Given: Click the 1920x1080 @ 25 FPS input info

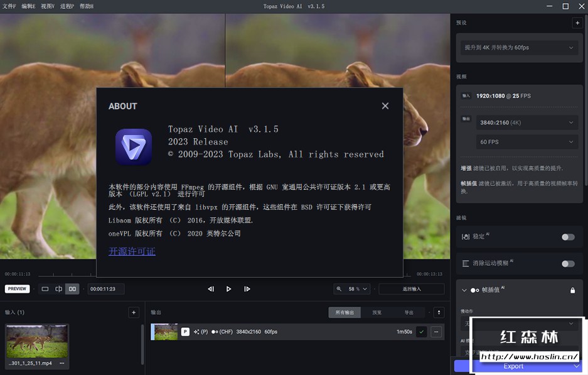Looking at the screenshot, I should pyautogui.click(x=503, y=95).
